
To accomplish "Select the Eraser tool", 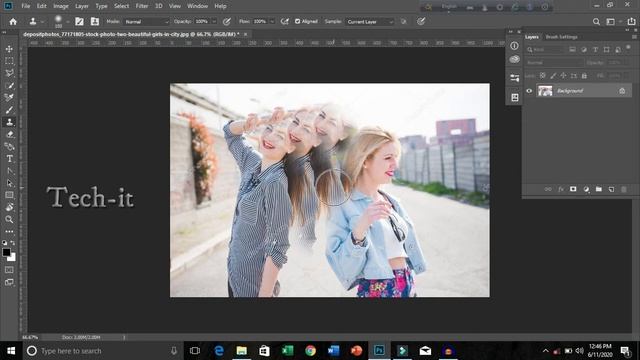I will [x=9, y=134].
